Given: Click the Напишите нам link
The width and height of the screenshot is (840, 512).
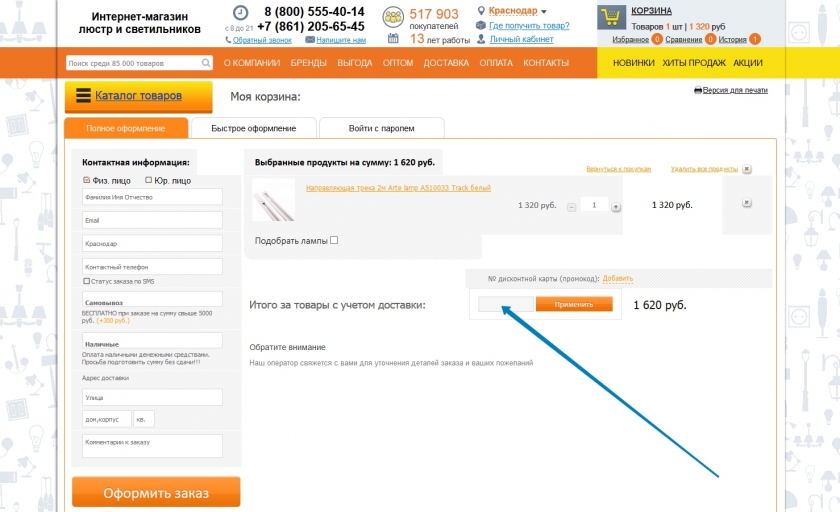Looking at the screenshot, I should 341,40.
